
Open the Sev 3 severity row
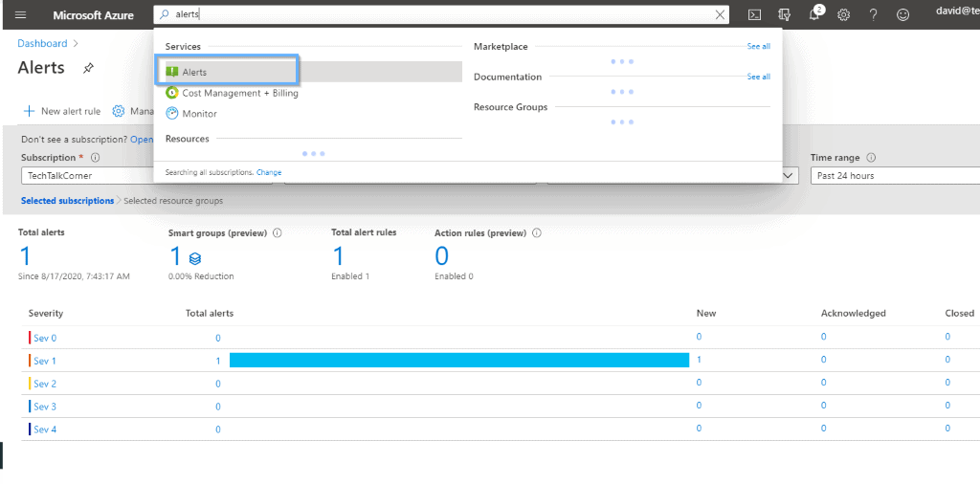pyautogui.click(x=45, y=407)
